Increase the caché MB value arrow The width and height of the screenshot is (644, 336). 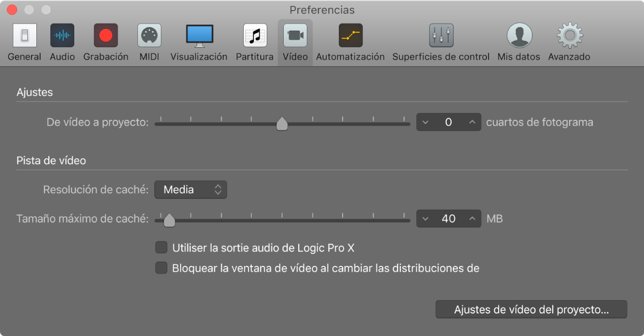coord(472,218)
